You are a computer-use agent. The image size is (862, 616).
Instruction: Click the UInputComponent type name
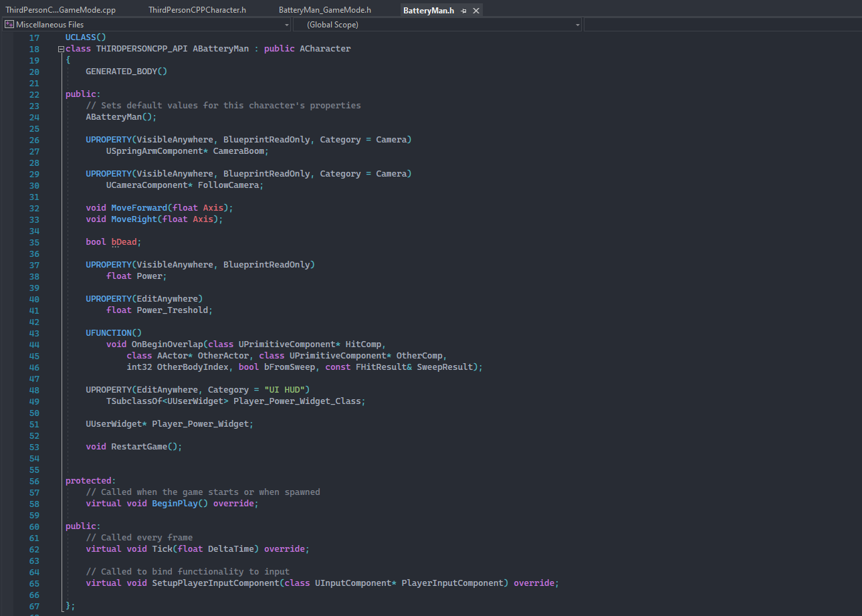click(x=353, y=583)
